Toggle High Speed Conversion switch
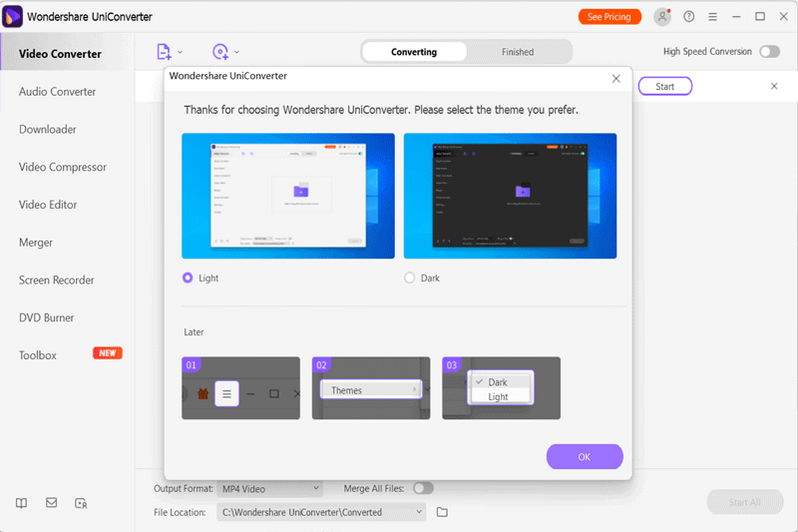 (770, 51)
